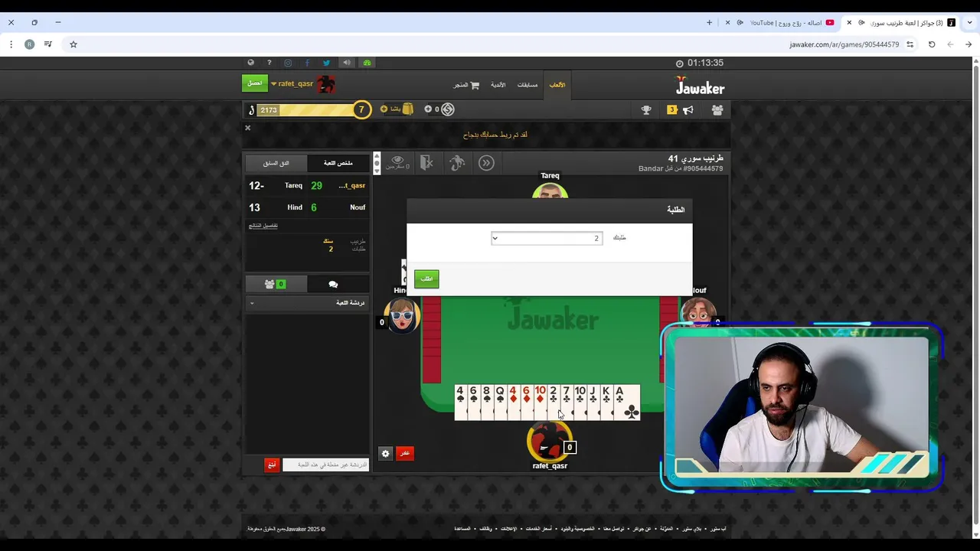Open the rafet_qasr account dropdown
Viewport: 980px width, 551px height.
tap(292, 84)
